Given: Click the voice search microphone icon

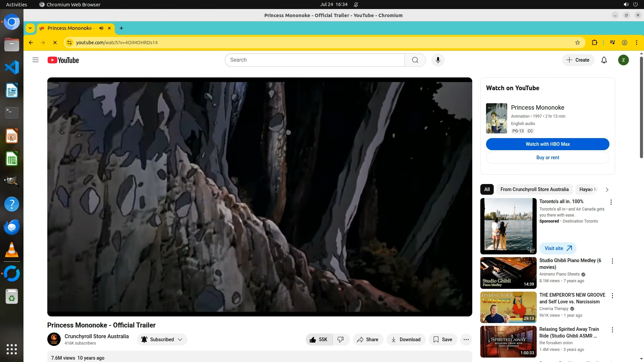Looking at the screenshot, I should coord(438,60).
